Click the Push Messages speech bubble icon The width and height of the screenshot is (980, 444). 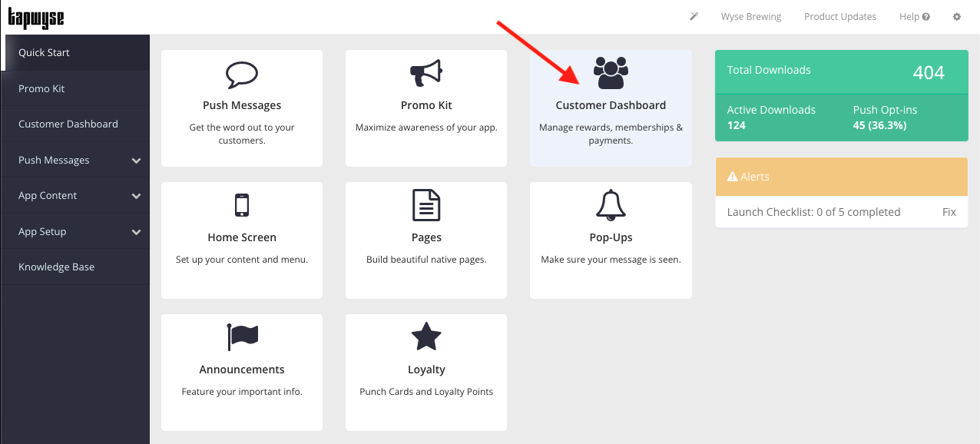coord(242,75)
